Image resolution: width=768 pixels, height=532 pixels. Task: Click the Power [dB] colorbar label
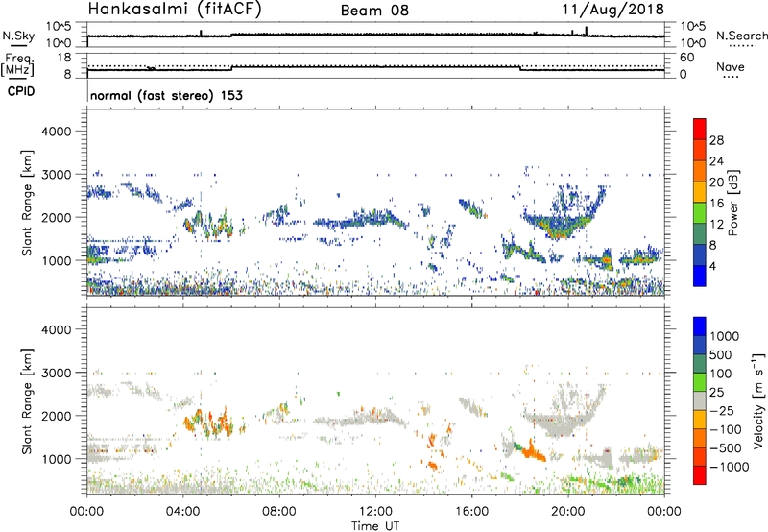[x=732, y=203]
